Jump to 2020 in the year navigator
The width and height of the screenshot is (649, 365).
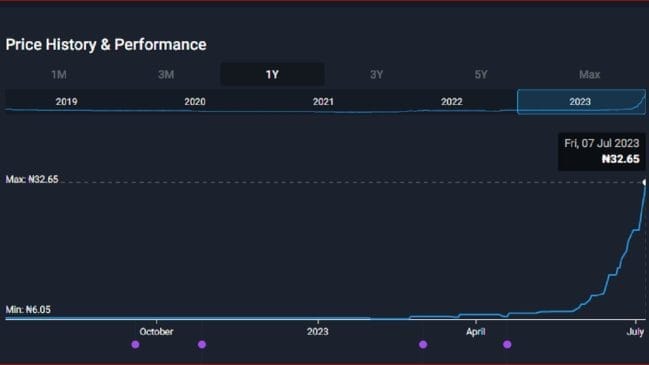pos(195,102)
